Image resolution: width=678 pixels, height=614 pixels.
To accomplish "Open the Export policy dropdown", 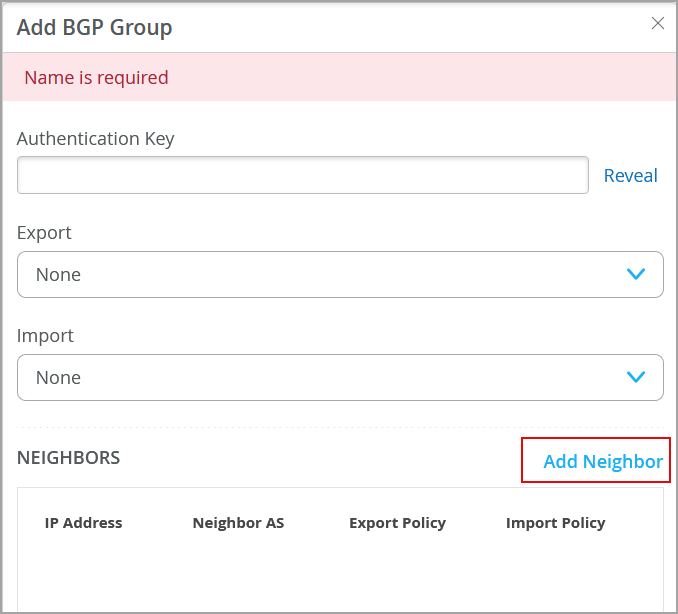I will [x=340, y=274].
